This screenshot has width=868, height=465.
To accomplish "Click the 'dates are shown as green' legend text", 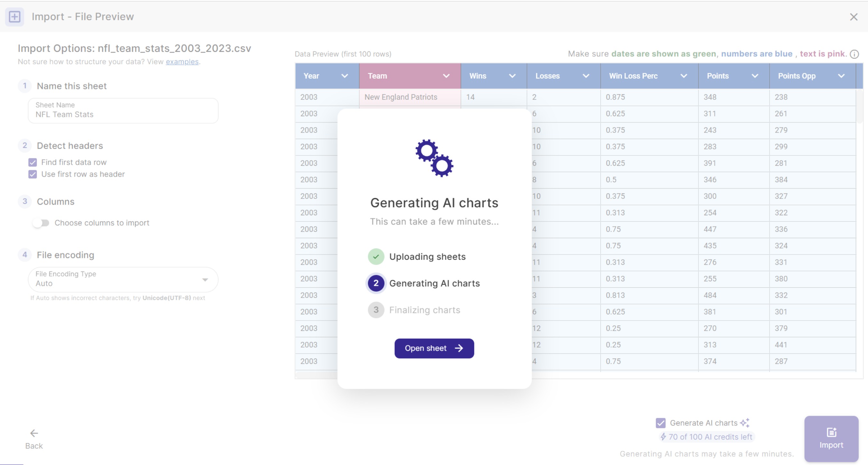I will tap(663, 54).
